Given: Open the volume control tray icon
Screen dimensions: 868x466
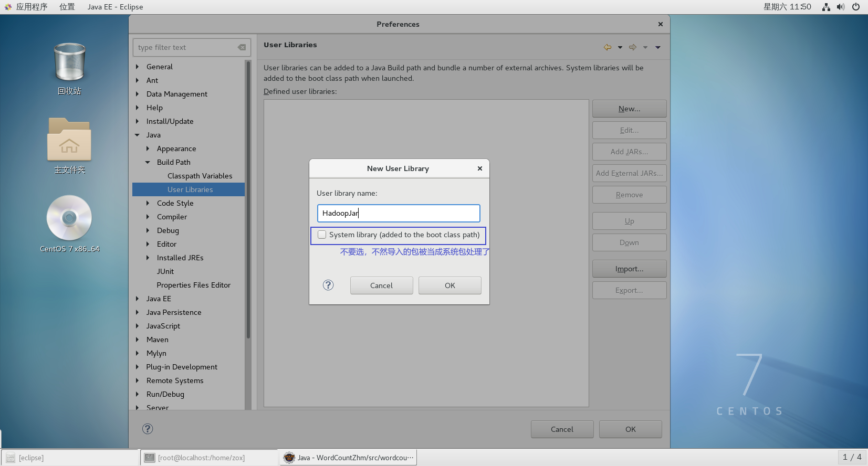Looking at the screenshot, I should tap(841, 7).
